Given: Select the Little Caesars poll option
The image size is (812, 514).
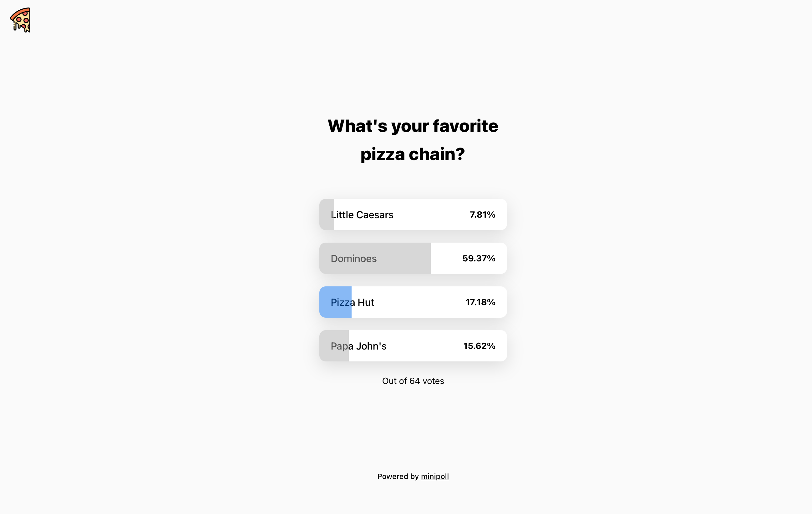Looking at the screenshot, I should tap(413, 214).
